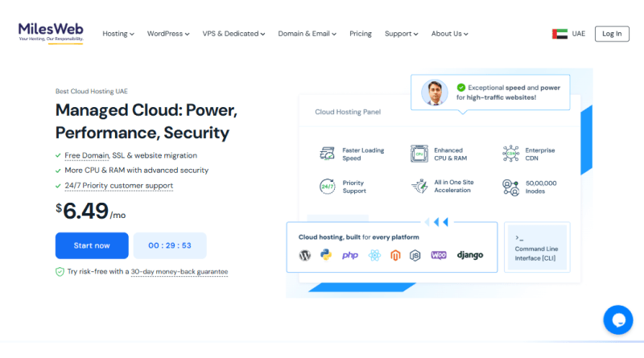
Task: Open the 24/7 Priority customer support link
Action: coord(118,186)
